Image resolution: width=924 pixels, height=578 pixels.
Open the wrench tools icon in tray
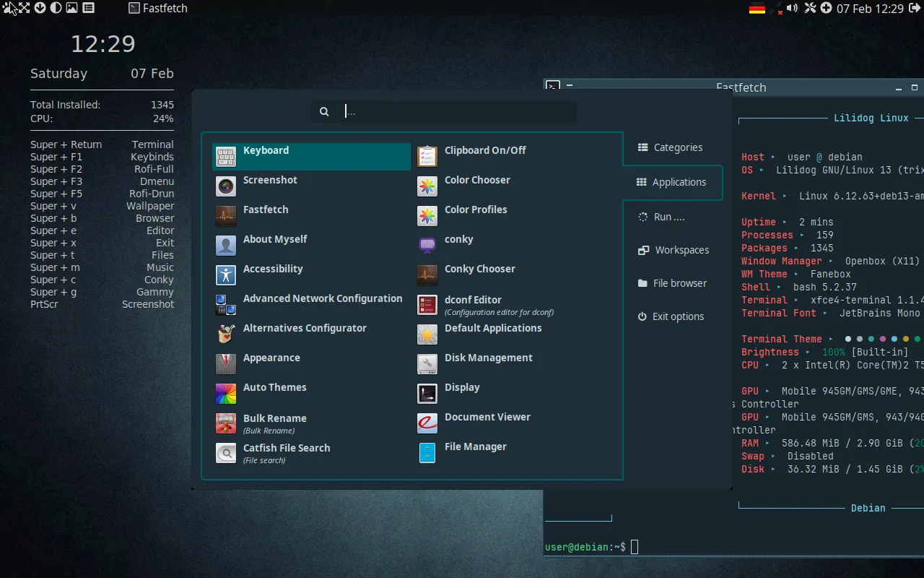810,8
